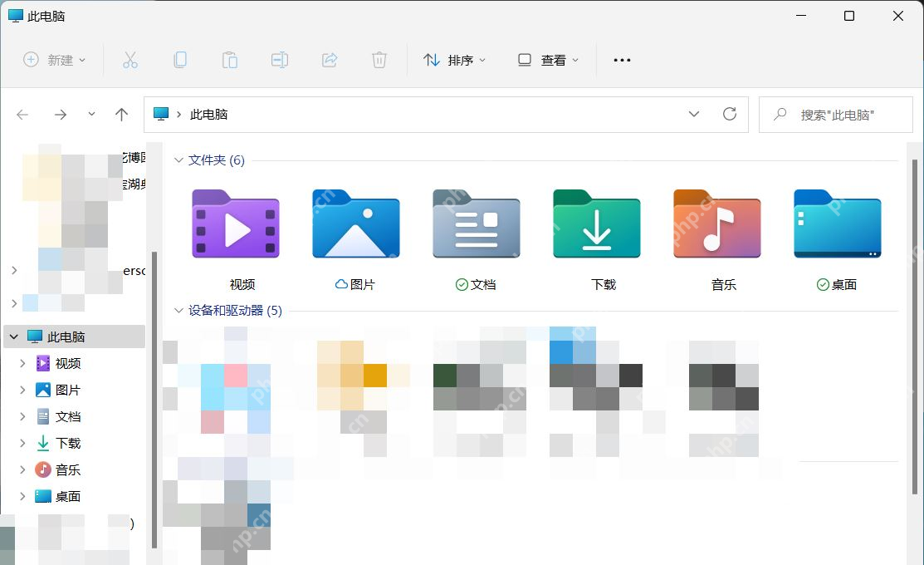Open the 新建 dropdown menu
The image size is (924, 565).
point(54,60)
